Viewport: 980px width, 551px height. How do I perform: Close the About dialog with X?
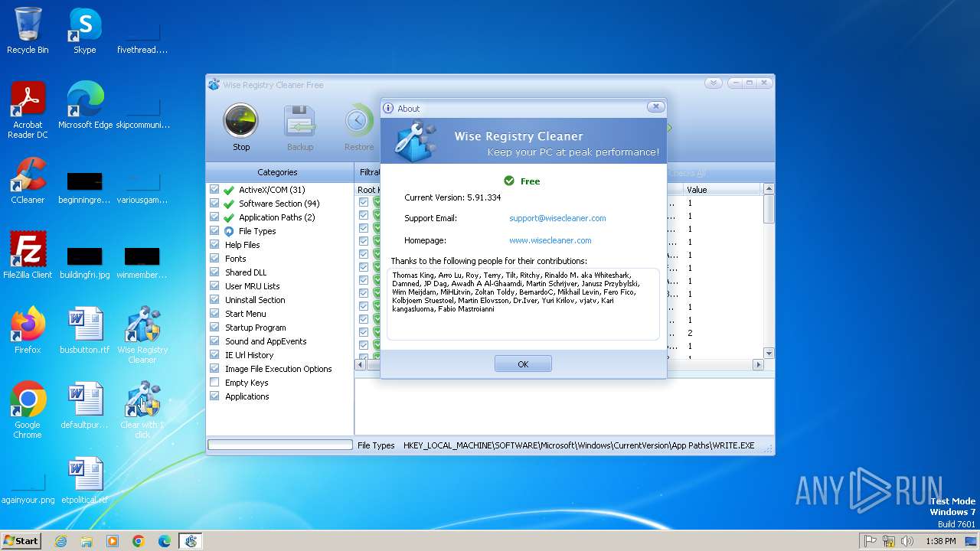(655, 107)
